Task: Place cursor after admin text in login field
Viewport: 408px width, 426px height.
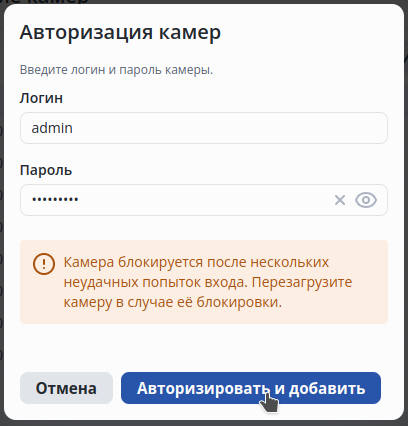Action: pyautogui.click(x=73, y=128)
